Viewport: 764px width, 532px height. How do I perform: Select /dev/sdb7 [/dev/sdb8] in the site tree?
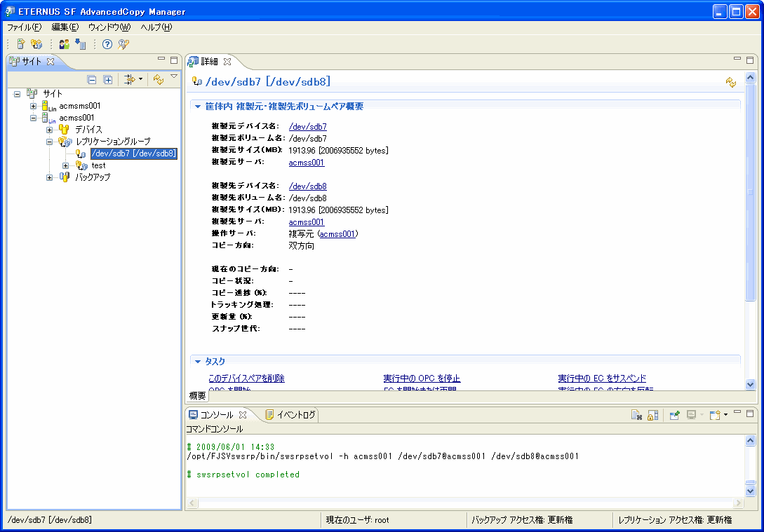(x=134, y=154)
